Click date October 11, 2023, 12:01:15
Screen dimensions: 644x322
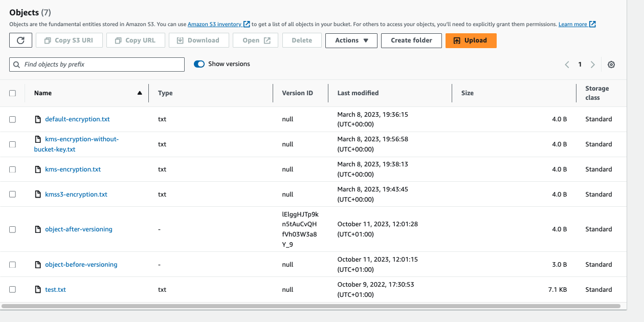tap(377, 265)
